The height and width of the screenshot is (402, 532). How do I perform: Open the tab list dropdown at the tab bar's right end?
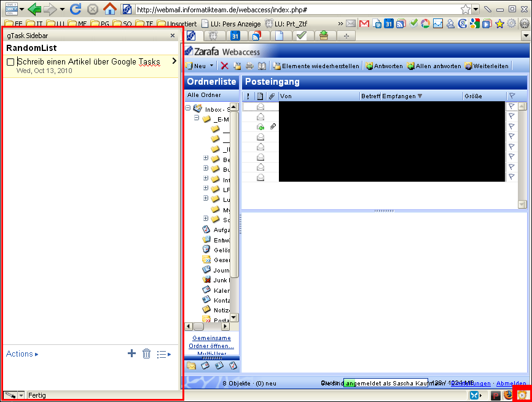point(526,36)
